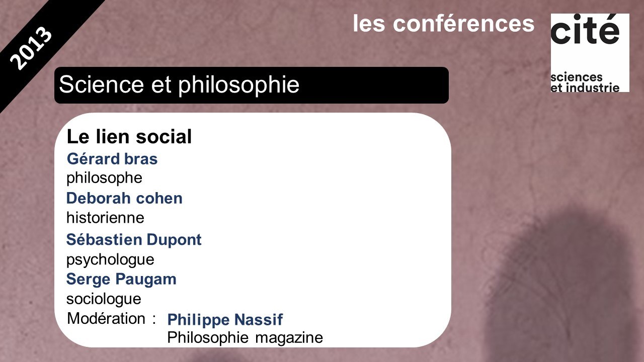The height and width of the screenshot is (362, 644).
Task: Click the 2013 corner ribbon
Action: coord(31,48)
